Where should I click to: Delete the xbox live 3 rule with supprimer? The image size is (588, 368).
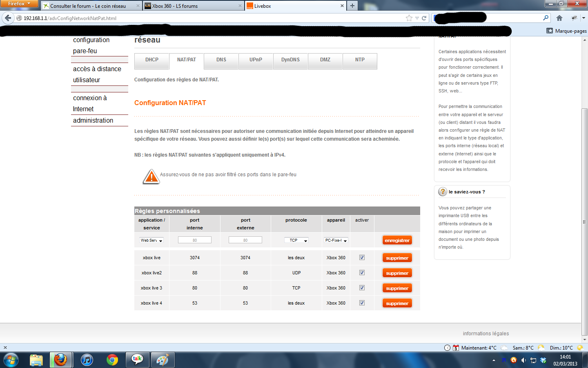397,288
